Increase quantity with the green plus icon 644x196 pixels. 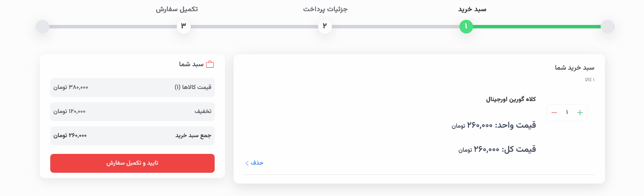click(x=580, y=113)
